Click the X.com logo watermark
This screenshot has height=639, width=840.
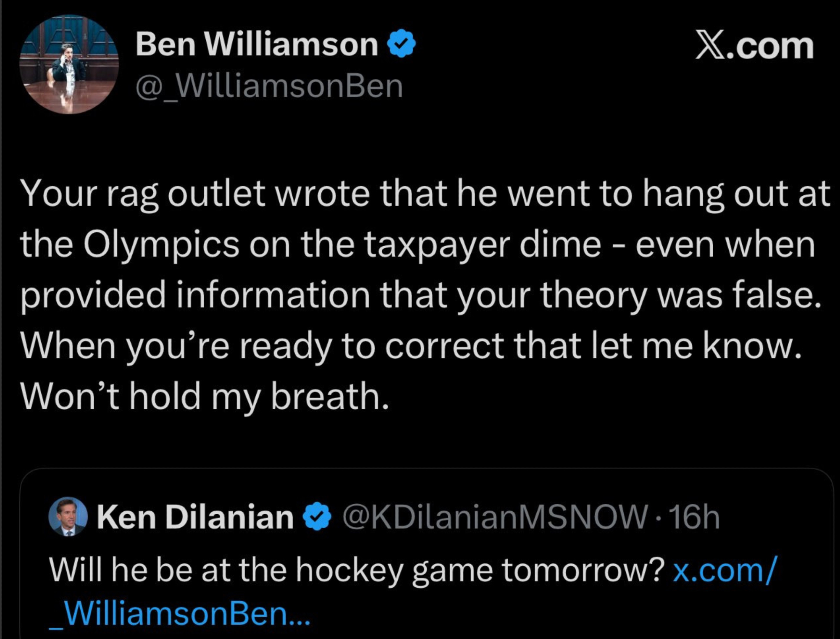pos(754,45)
